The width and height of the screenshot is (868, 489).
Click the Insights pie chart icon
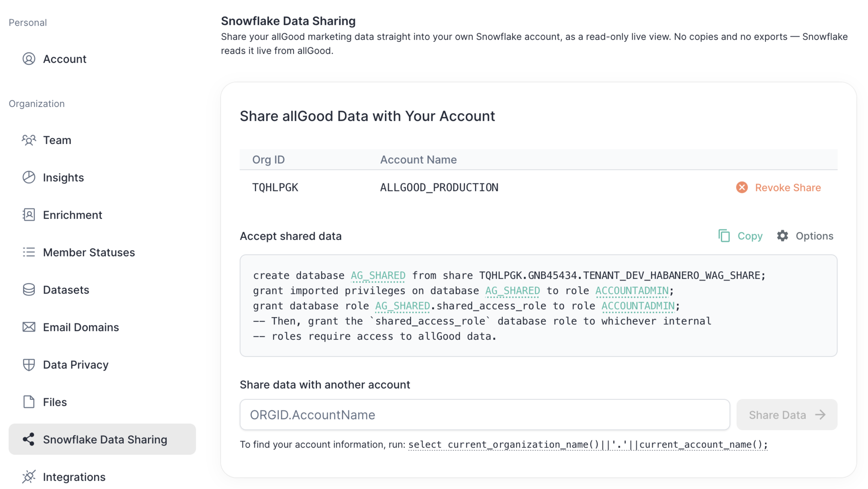pos(29,177)
